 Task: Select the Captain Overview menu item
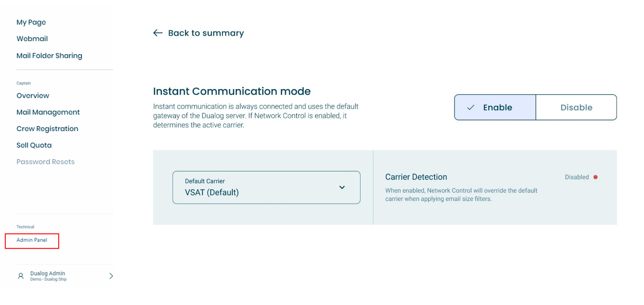coord(33,96)
